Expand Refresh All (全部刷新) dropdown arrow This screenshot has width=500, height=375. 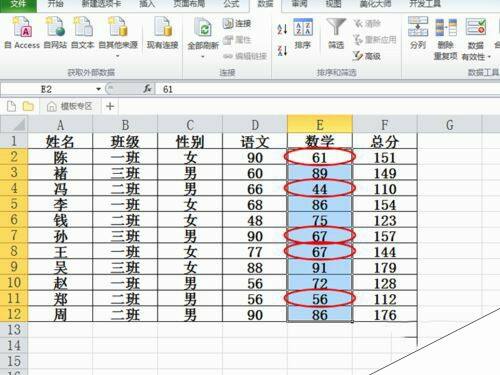203,57
